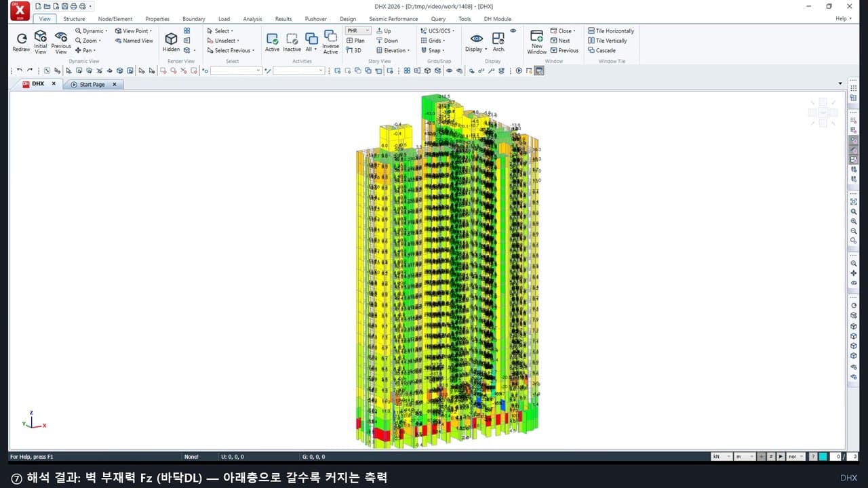Tile windows Horizontally
The image size is (868, 488).
coord(611,30)
